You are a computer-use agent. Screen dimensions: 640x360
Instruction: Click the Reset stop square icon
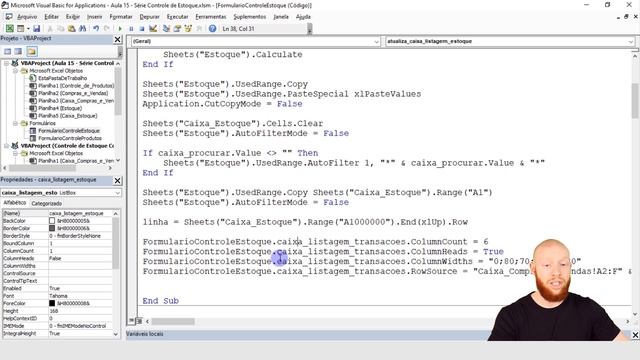click(142, 29)
